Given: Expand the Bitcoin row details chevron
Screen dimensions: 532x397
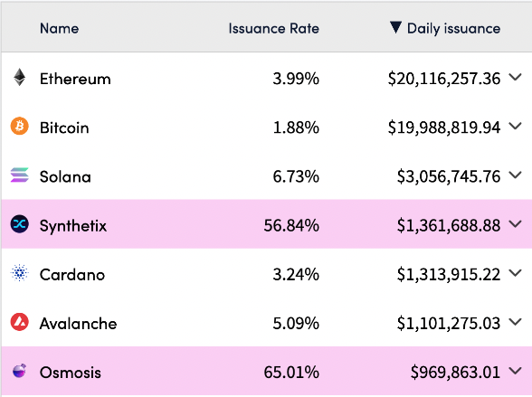Looking at the screenshot, I should pos(515,126).
